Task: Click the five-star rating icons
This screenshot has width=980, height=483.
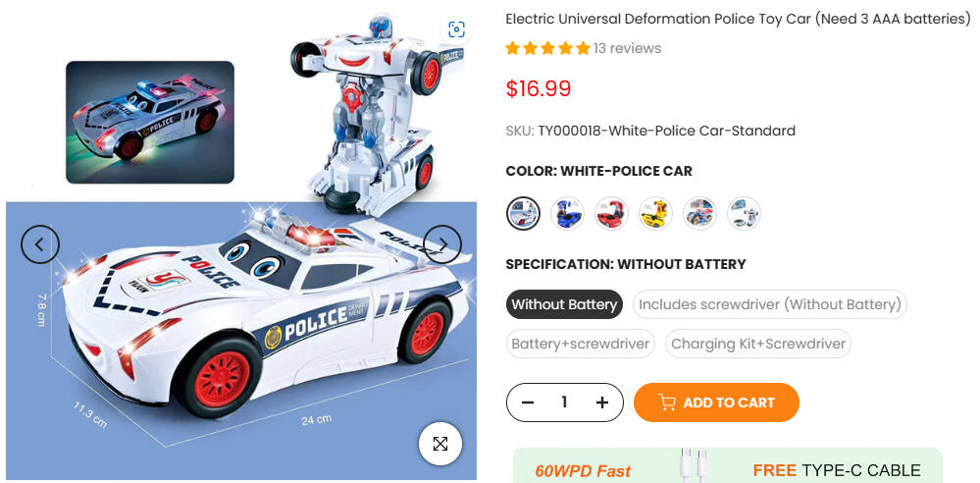Action: click(547, 48)
